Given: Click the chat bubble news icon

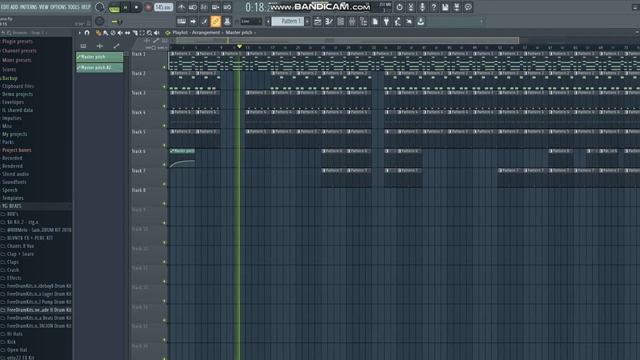Looking at the screenshot, I should click(468, 7).
